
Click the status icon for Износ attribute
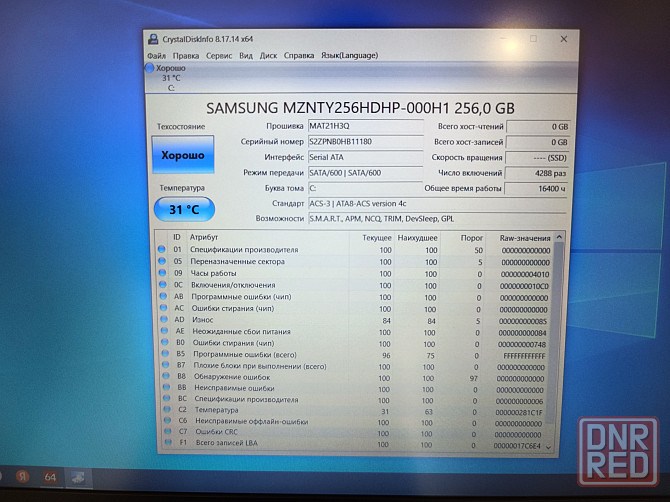[162, 319]
